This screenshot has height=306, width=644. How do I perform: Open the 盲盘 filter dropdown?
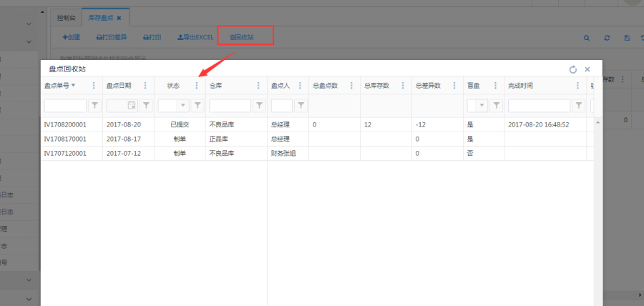[482, 106]
